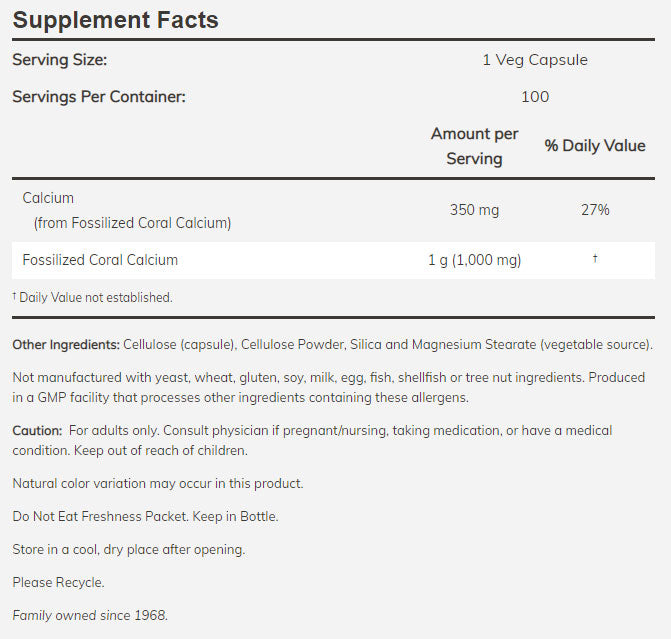The width and height of the screenshot is (671, 639).
Task: Select the servings count of 100
Action: pyautogui.click(x=535, y=97)
